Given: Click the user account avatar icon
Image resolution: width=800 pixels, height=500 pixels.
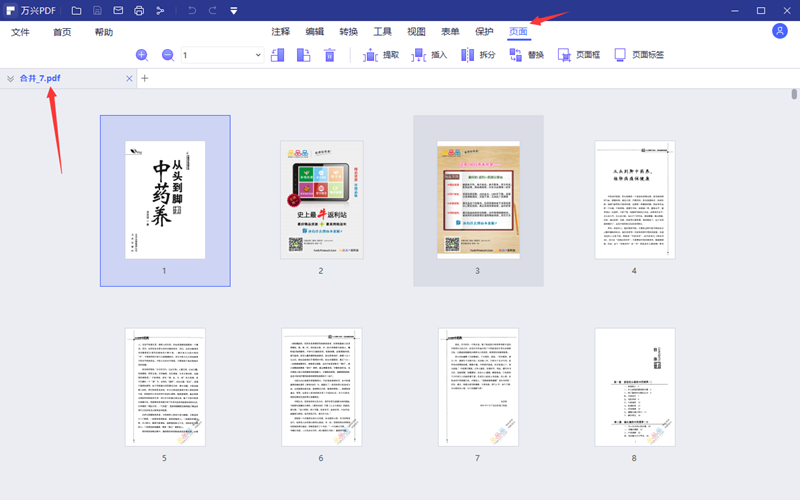Looking at the screenshot, I should [x=780, y=32].
